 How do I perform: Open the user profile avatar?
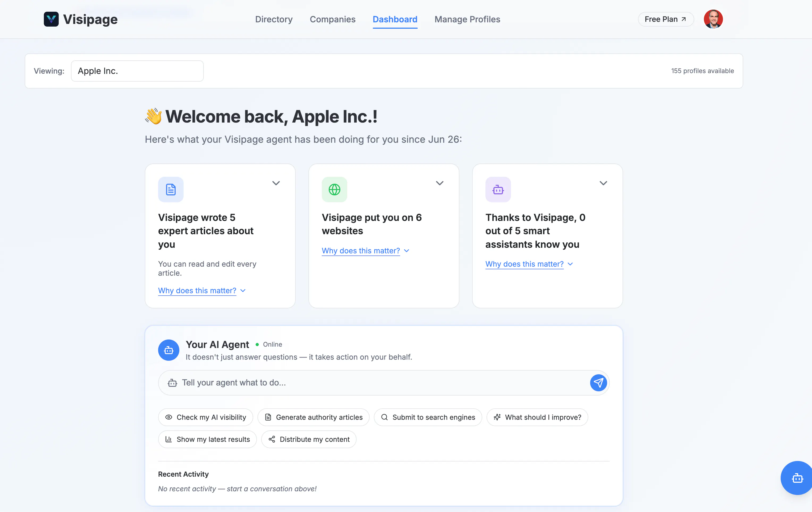point(713,19)
